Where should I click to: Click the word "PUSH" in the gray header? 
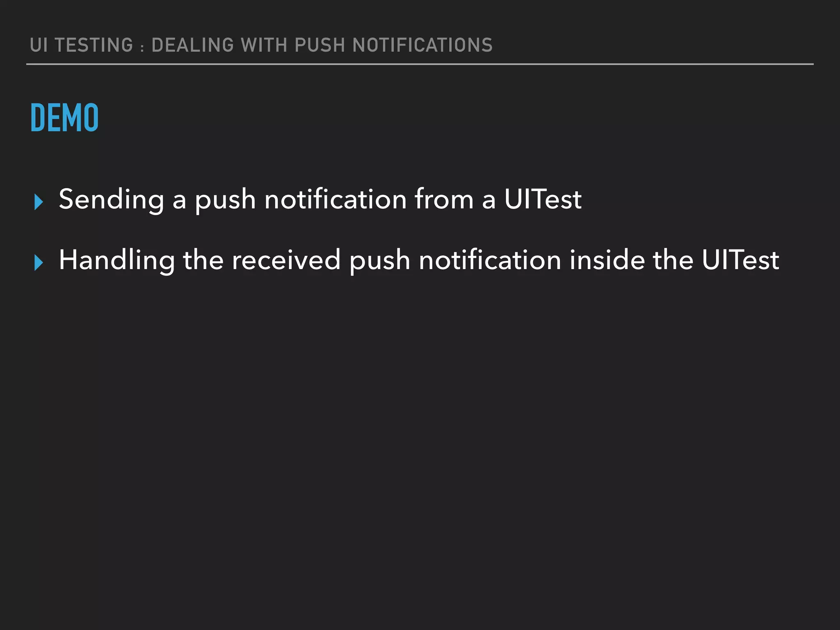point(320,45)
